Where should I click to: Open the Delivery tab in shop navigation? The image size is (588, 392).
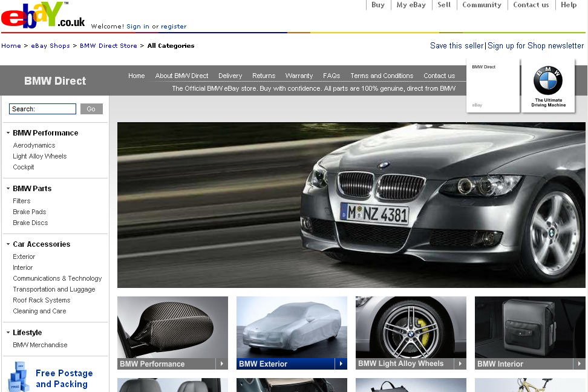pos(230,76)
